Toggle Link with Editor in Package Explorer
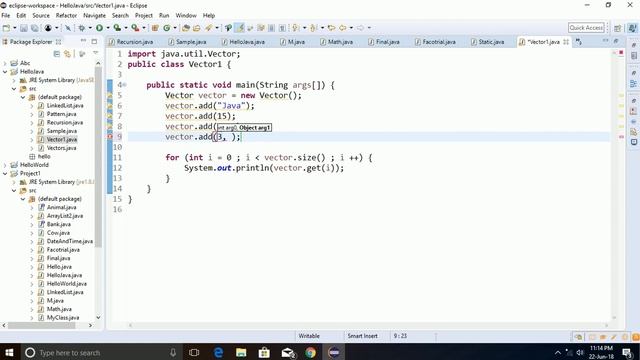This screenshot has height=360, width=640. click(x=67, y=53)
